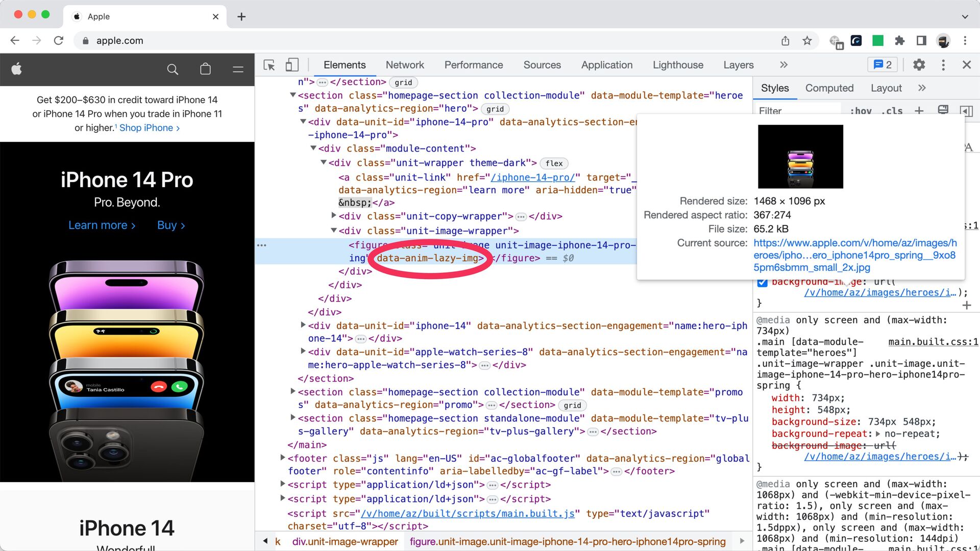This screenshot has width=980, height=551.
Task: Open the search icon in Apple nav
Action: [173, 69]
